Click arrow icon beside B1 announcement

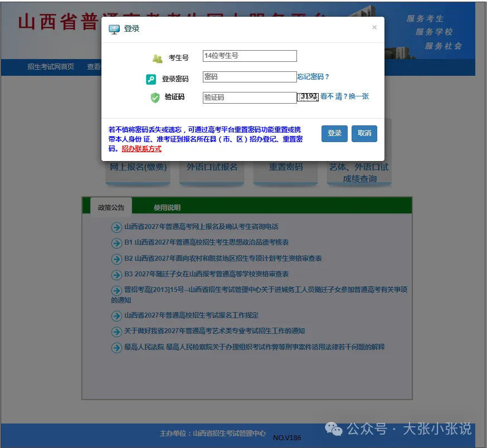point(116,243)
